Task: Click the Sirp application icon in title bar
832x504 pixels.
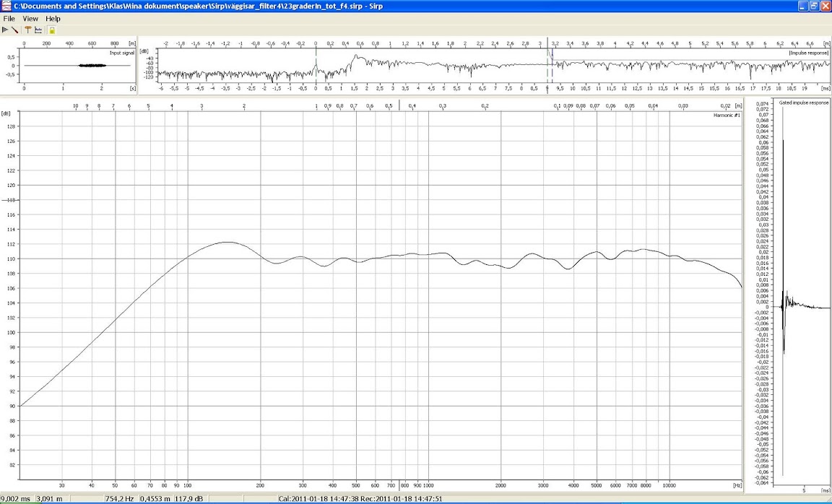Action: tap(6, 6)
